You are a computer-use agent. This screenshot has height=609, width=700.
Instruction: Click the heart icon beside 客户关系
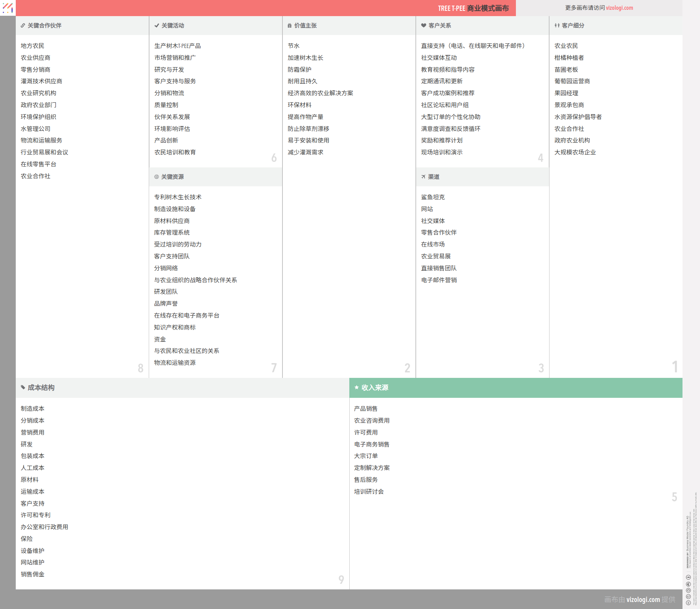click(423, 26)
